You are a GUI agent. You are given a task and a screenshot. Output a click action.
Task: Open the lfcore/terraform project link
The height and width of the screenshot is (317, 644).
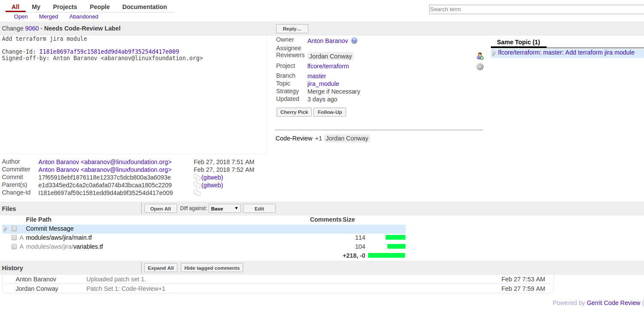click(328, 66)
